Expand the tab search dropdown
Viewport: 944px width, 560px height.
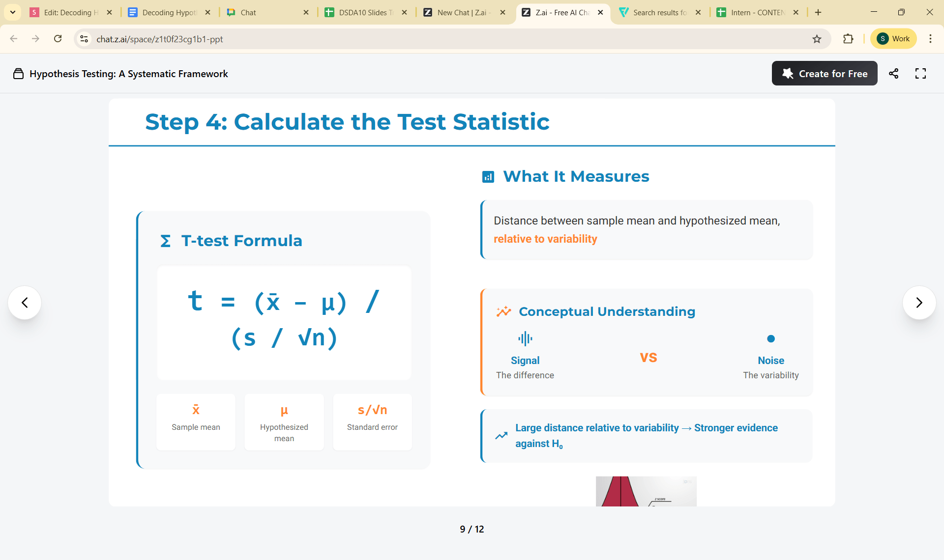pos(13,12)
